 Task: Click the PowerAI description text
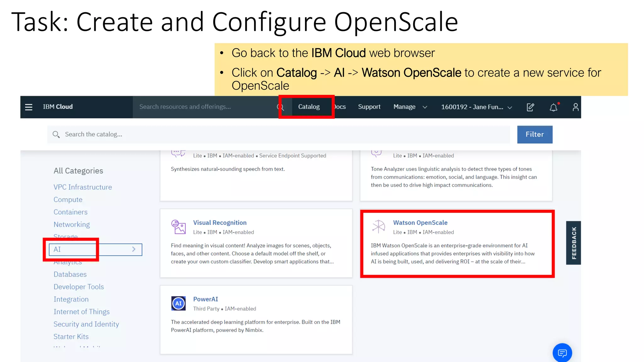click(x=256, y=326)
